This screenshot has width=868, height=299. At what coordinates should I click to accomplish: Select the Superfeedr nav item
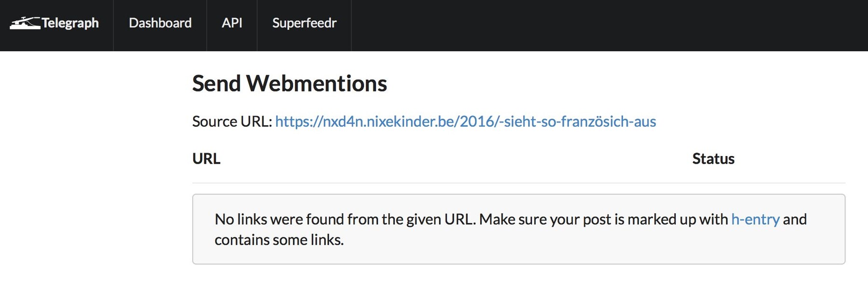click(304, 23)
